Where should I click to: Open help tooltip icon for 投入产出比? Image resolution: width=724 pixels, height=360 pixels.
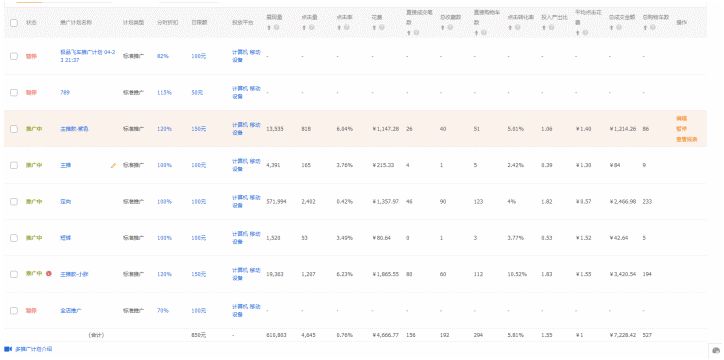[551, 28]
